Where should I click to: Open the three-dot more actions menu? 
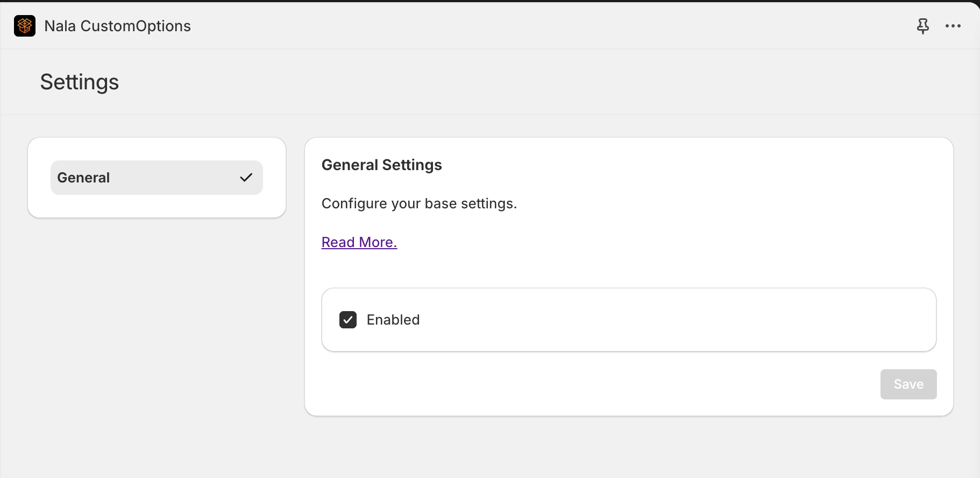point(953,26)
